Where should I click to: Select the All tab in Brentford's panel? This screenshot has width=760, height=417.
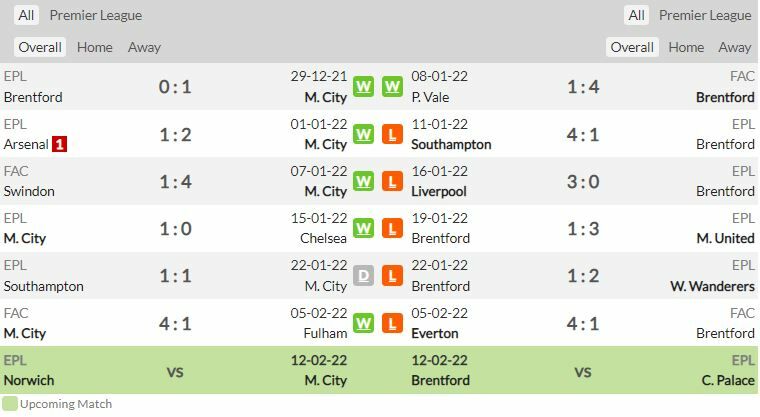pos(636,15)
